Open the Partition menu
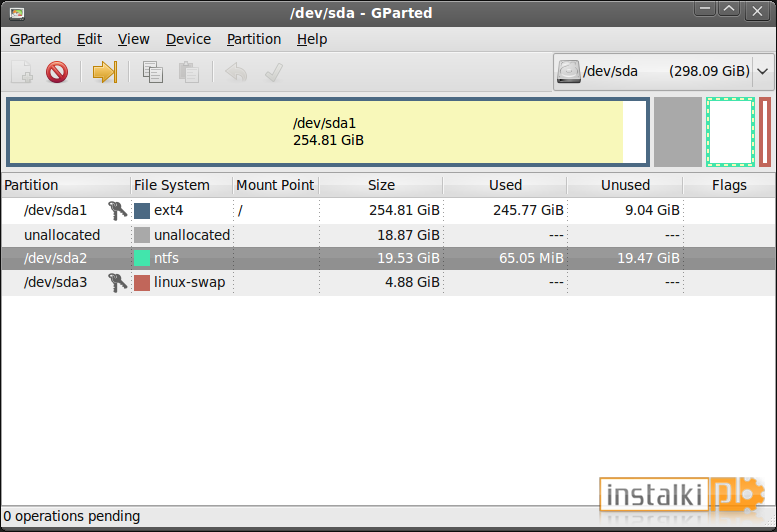Screen dimensions: 777x532 pyautogui.click(x=254, y=39)
